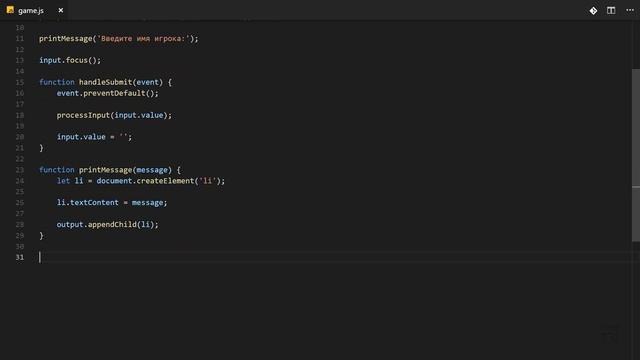Screen dimensions: 640x360
Task: Click the 'Введите имя игрока:' string
Action: point(143,39)
